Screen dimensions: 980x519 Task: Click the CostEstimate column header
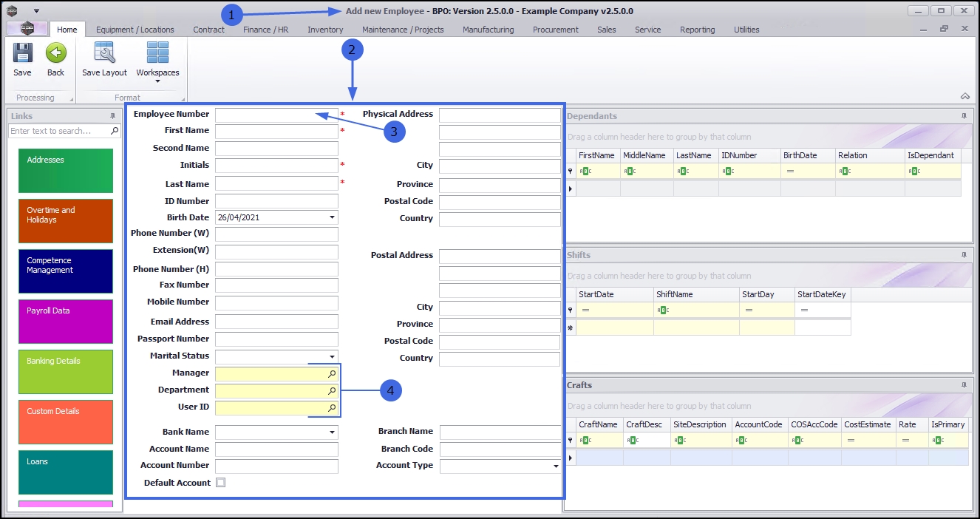click(x=868, y=425)
